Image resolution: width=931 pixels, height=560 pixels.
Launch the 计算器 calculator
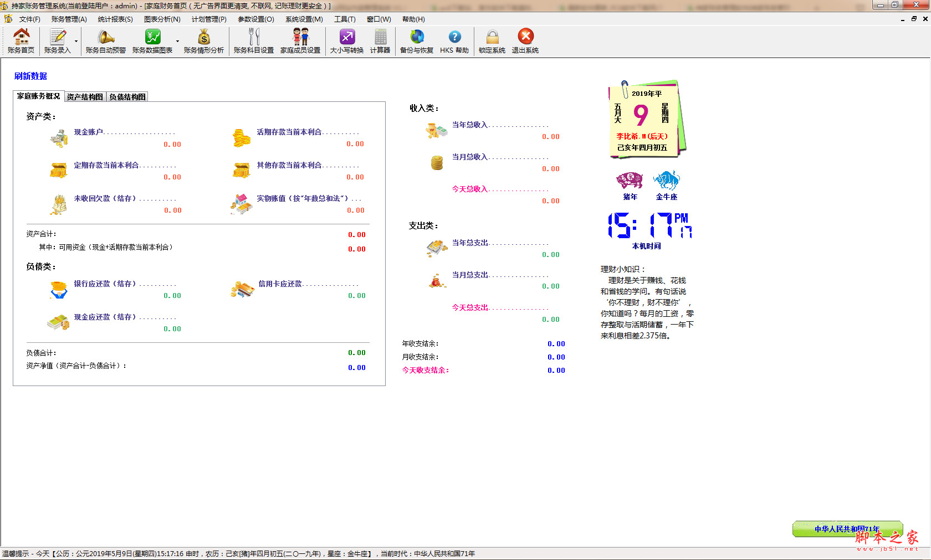(x=380, y=41)
